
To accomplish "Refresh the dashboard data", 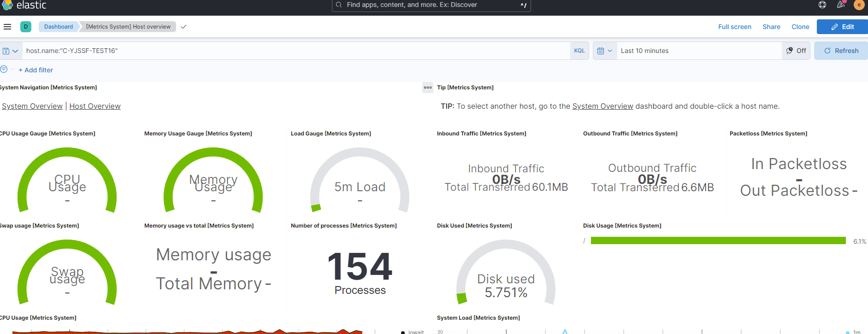I will tap(841, 51).
